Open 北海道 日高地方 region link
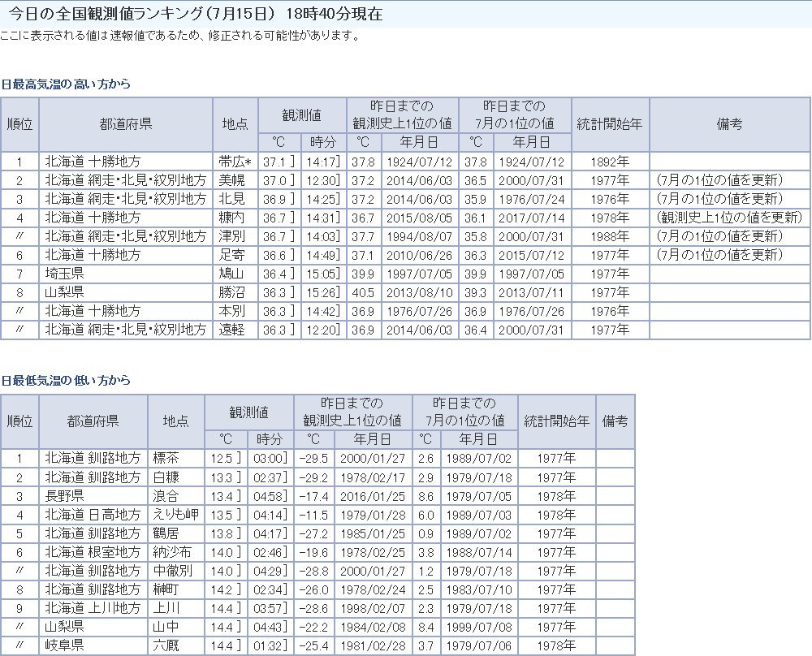 pyautogui.click(x=93, y=514)
